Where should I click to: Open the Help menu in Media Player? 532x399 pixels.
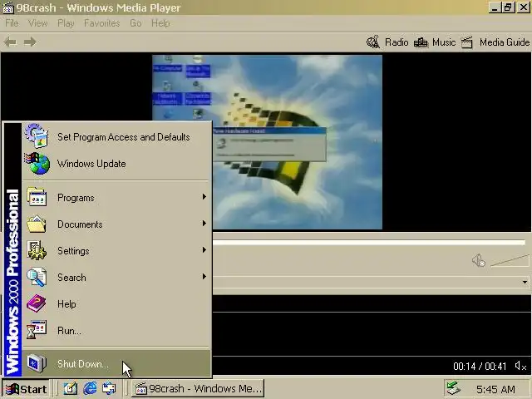pyautogui.click(x=160, y=23)
